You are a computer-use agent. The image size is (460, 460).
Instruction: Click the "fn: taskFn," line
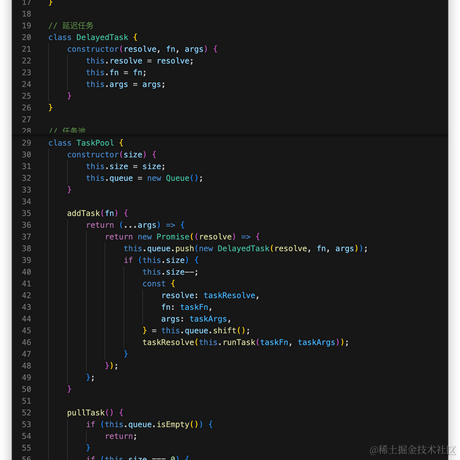pos(187,307)
